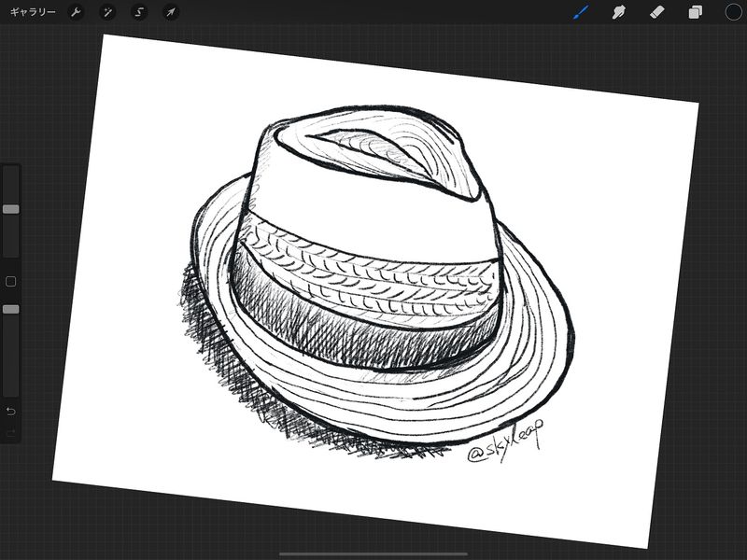Open the Actions wrench menu
The height and width of the screenshot is (560, 747).
coord(78,12)
